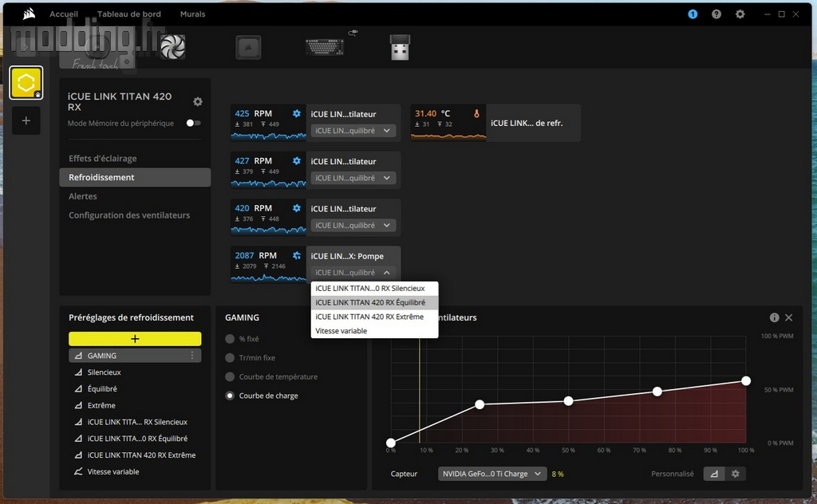Open Configuration des ventilateurs section
The image size is (817, 504).
click(x=135, y=215)
